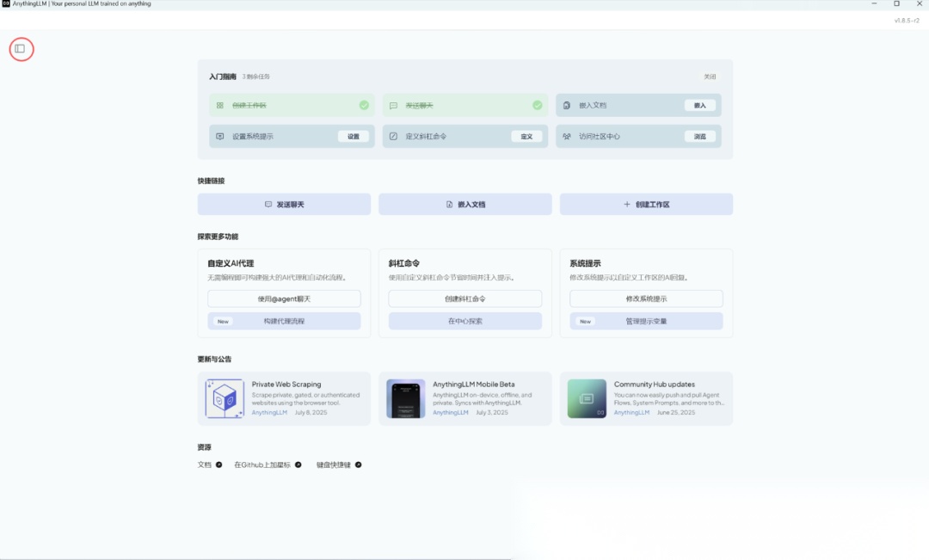Viewport: 929px width, 560px height.
Task: Open the 嵌入文档 quick link
Action: pos(465,204)
